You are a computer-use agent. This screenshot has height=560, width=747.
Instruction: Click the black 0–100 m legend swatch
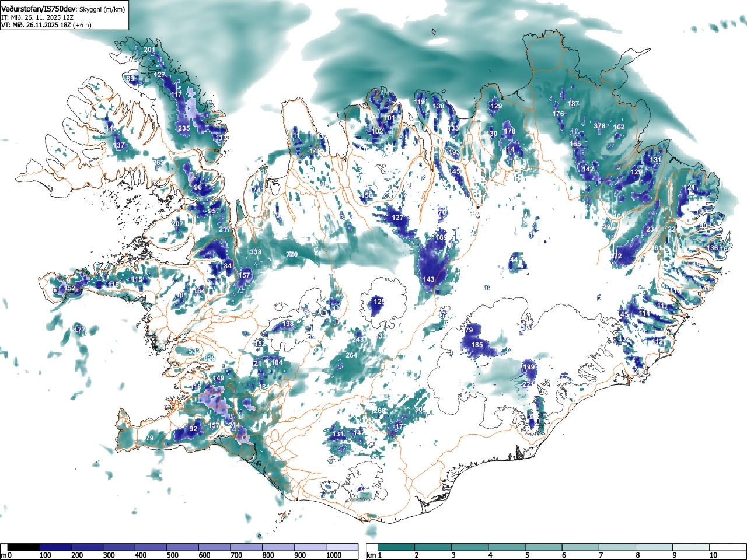24,547
